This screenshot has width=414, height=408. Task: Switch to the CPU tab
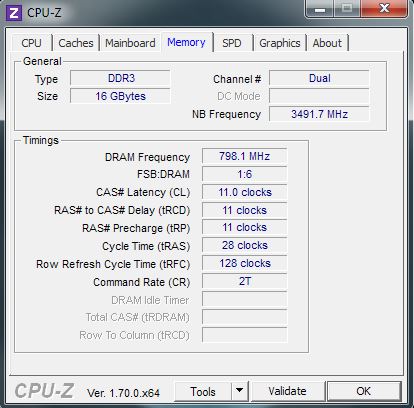coord(31,43)
